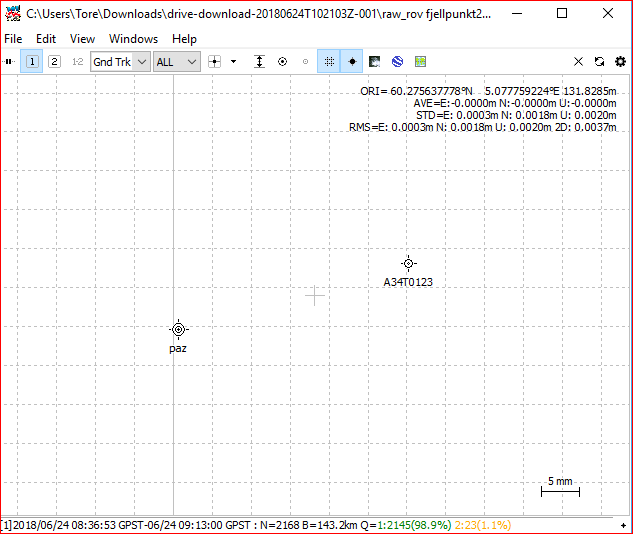This screenshot has height=534, width=633.
Task: Open the Help menu
Action: 184,39
